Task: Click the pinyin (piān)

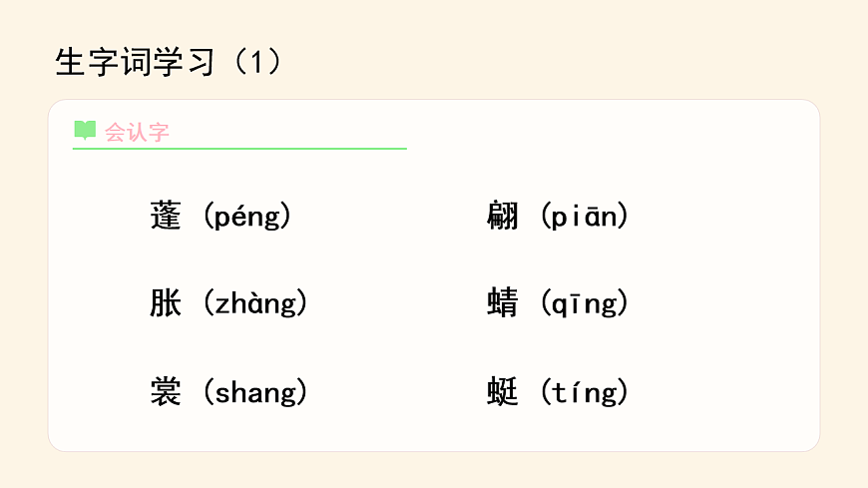Action: (x=584, y=216)
